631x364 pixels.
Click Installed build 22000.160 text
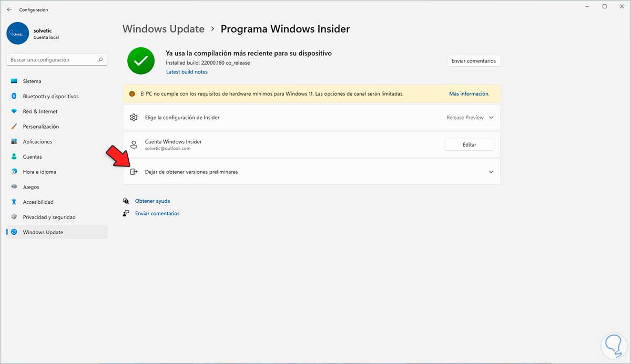tap(208, 63)
